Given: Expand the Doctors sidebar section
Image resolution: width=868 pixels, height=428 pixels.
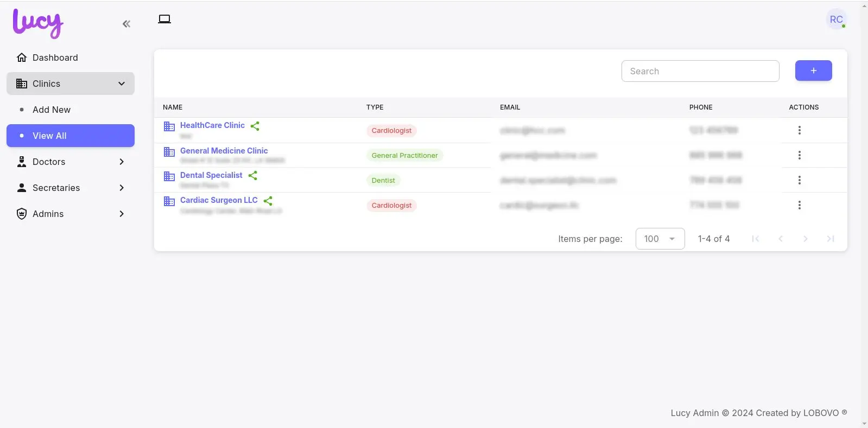Looking at the screenshot, I should tap(71, 162).
